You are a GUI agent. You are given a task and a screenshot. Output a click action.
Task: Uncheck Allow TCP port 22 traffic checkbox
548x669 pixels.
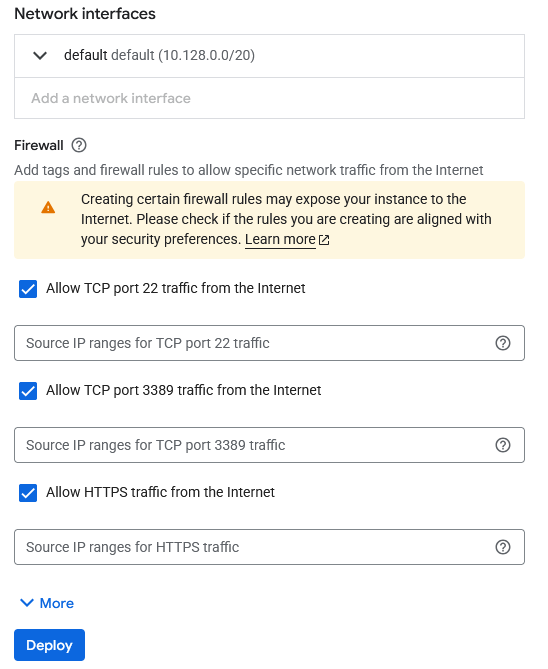(28, 289)
